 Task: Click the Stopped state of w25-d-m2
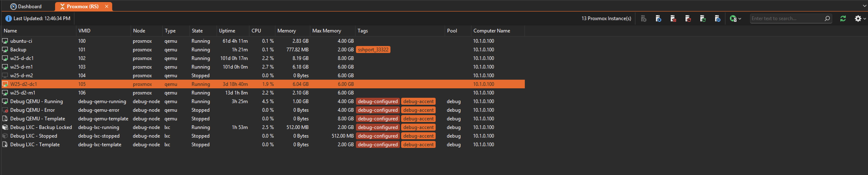pos(201,76)
